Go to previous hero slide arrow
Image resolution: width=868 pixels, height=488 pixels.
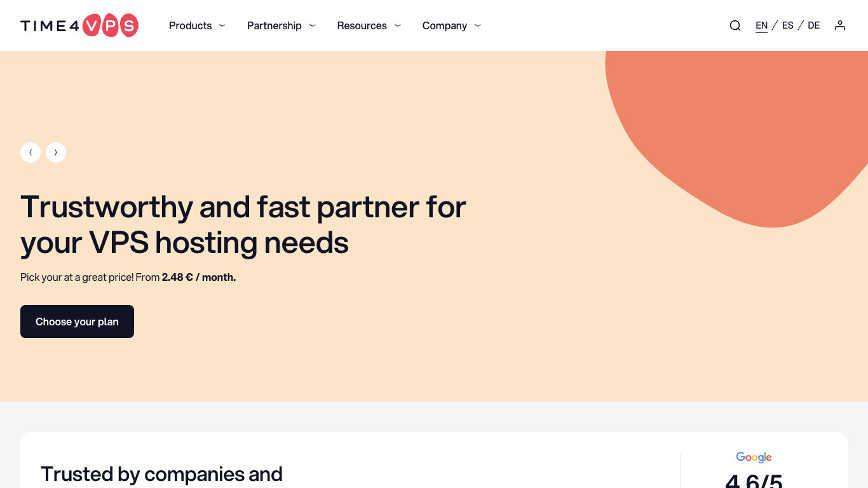31,152
